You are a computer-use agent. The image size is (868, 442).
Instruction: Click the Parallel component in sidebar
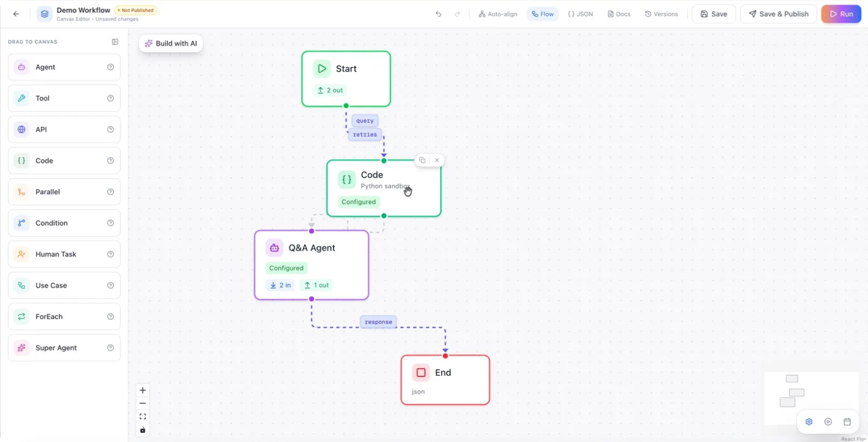click(x=64, y=192)
